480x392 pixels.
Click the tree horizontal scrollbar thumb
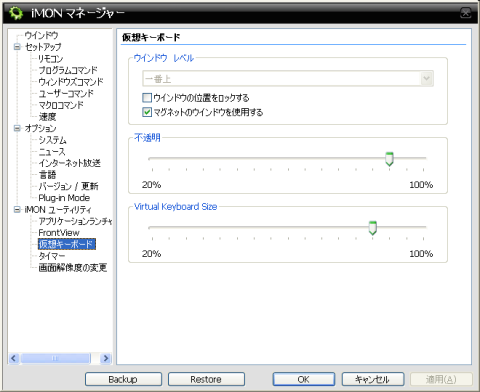pyautogui.click(x=55, y=358)
